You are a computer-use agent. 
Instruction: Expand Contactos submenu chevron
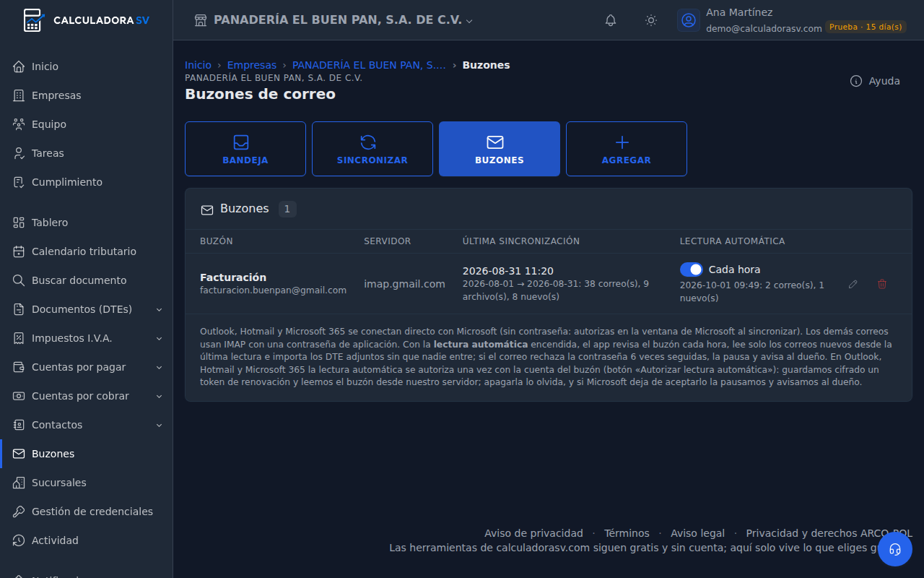click(160, 425)
